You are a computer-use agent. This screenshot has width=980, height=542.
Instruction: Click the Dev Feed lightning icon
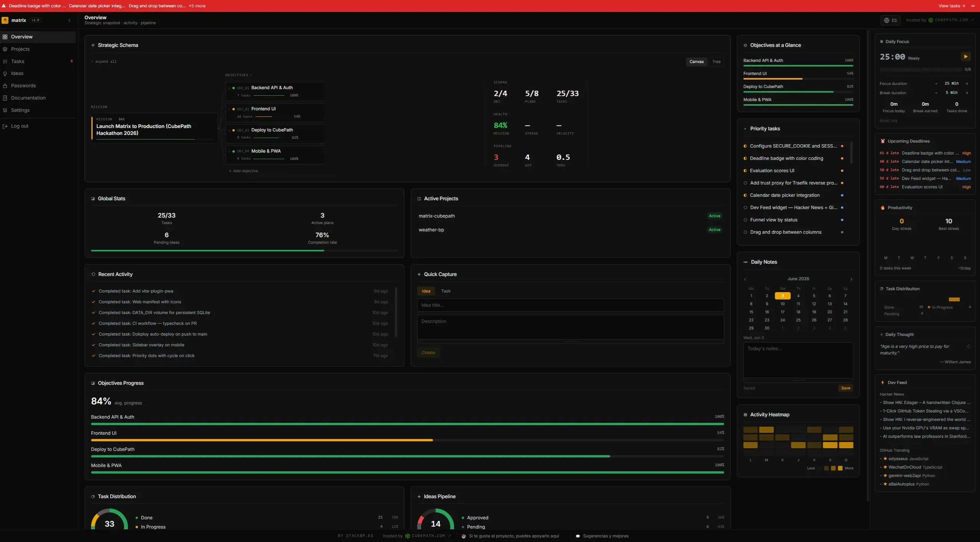[x=882, y=382]
